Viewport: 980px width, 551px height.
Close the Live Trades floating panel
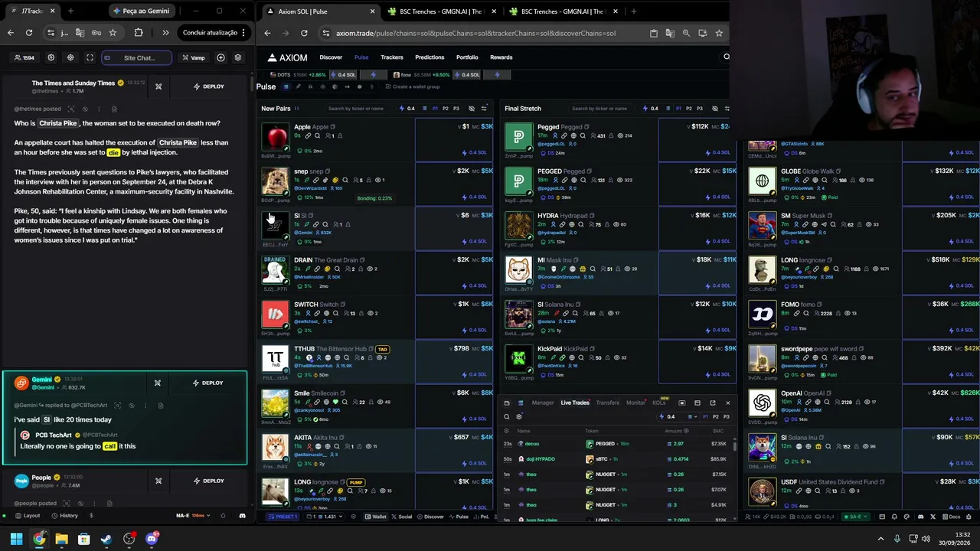coord(727,403)
